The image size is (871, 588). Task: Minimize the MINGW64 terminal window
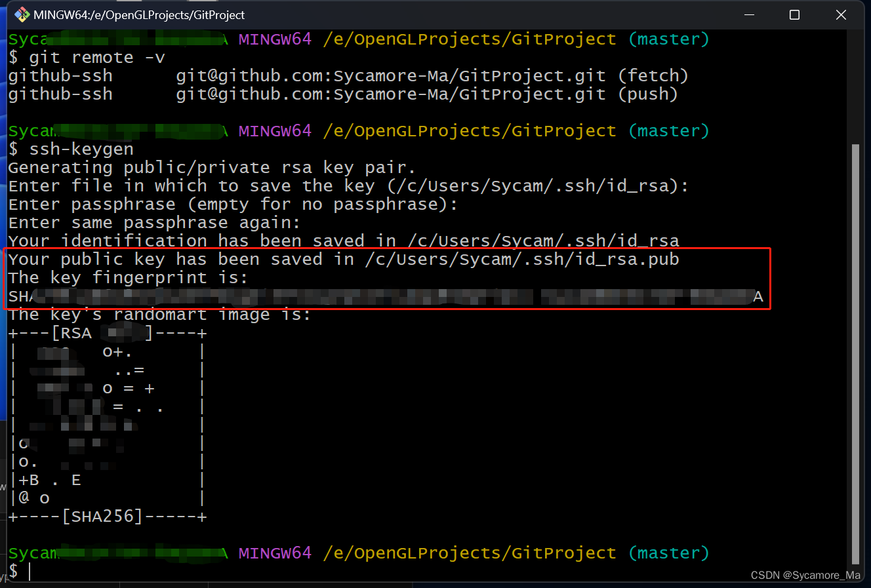pyautogui.click(x=748, y=14)
